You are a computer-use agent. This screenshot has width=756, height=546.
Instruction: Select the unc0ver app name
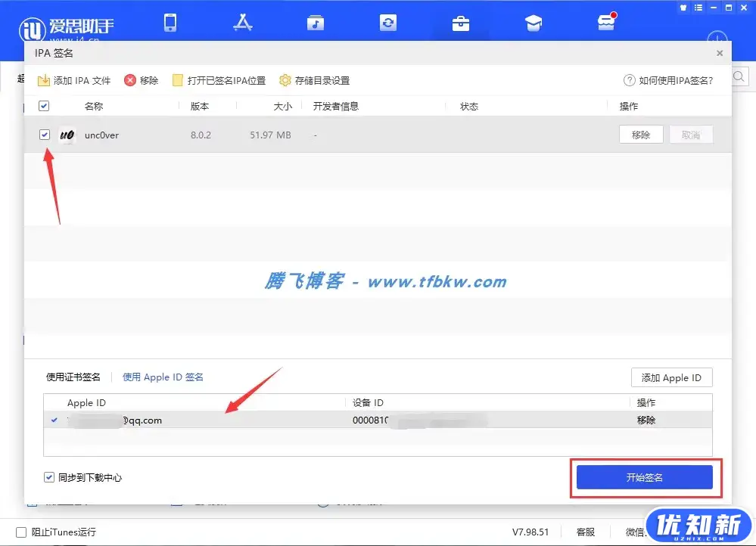(x=101, y=135)
